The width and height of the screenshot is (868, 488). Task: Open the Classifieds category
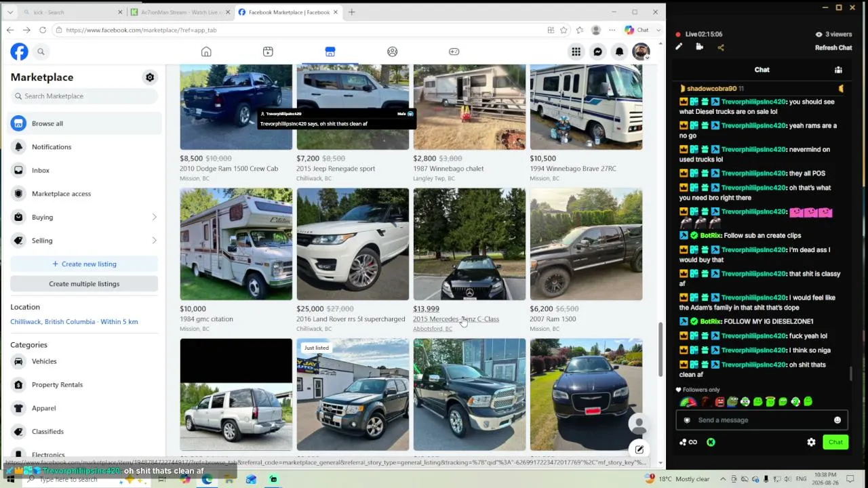click(x=84, y=432)
